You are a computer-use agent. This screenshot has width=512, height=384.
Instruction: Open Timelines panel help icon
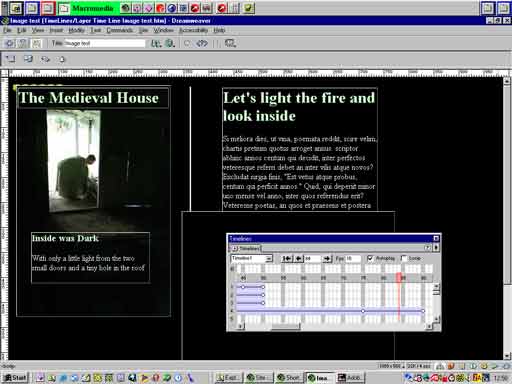[x=428, y=248]
